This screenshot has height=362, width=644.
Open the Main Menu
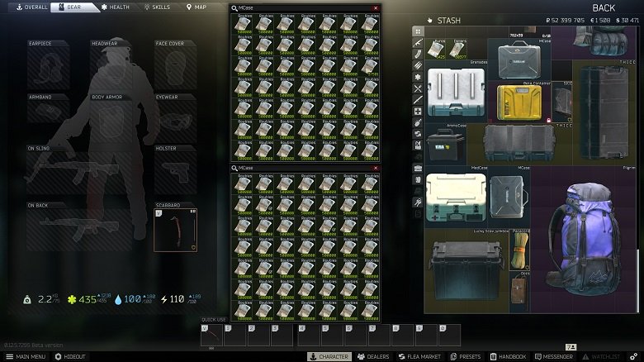pos(26,357)
